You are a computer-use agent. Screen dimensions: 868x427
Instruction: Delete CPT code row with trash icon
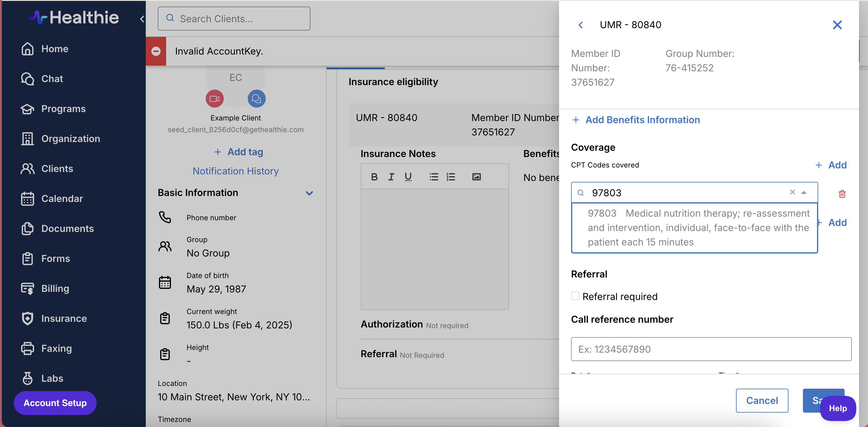coord(842,194)
